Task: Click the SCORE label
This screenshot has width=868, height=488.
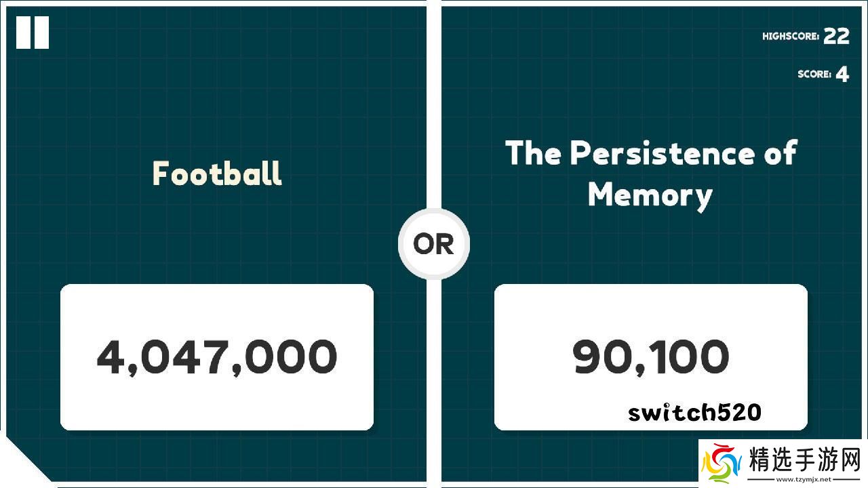Action: 814,75
